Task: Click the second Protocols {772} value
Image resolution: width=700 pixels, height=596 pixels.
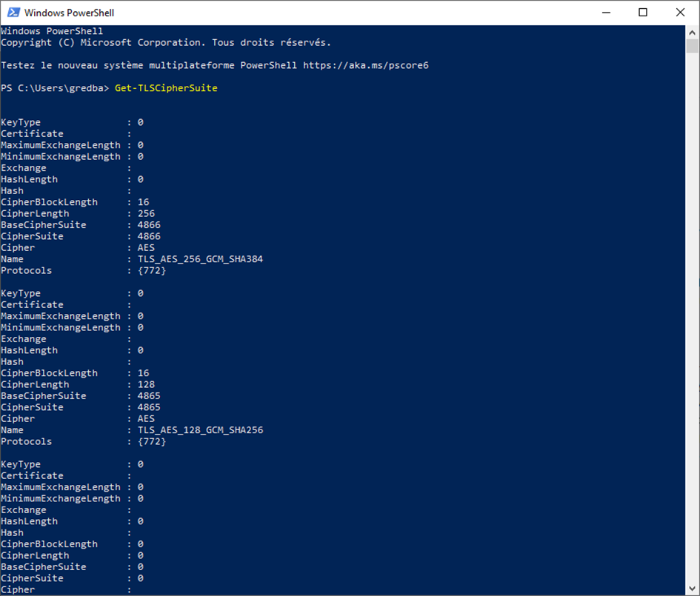Action: point(152,442)
